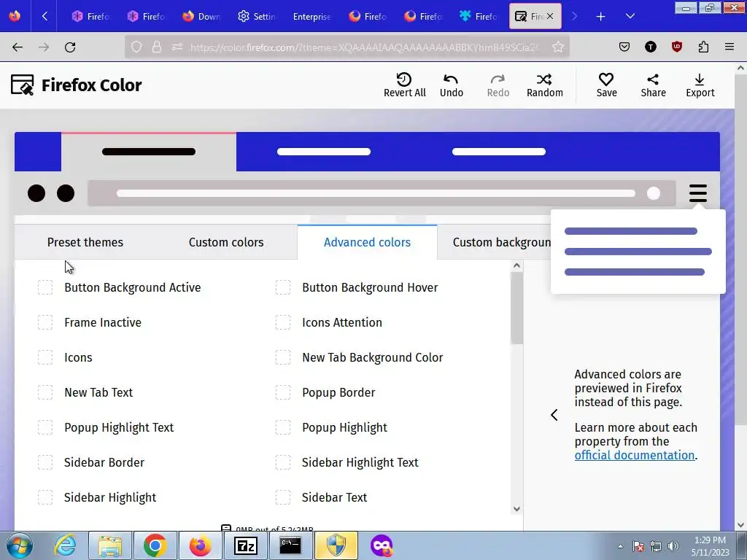Switch to Settings browser tab
The width and height of the screenshot is (747, 560).
257,17
